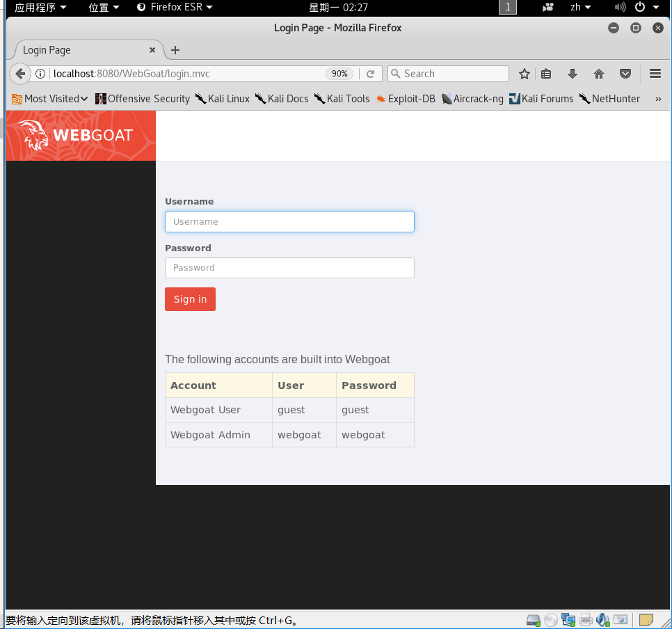This screenshot has width=672, height=629.
Task: Select workspace 1 indicator
Action: [508, 7]
